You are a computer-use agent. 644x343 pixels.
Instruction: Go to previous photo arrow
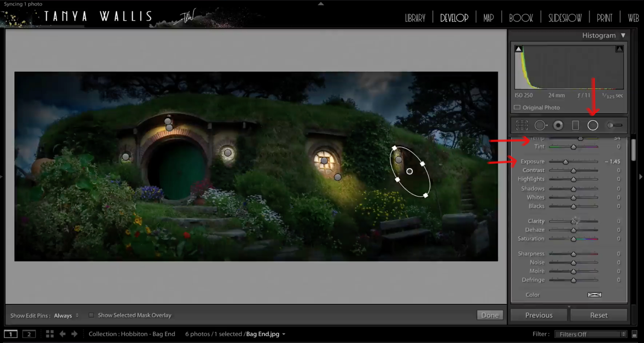62,334
